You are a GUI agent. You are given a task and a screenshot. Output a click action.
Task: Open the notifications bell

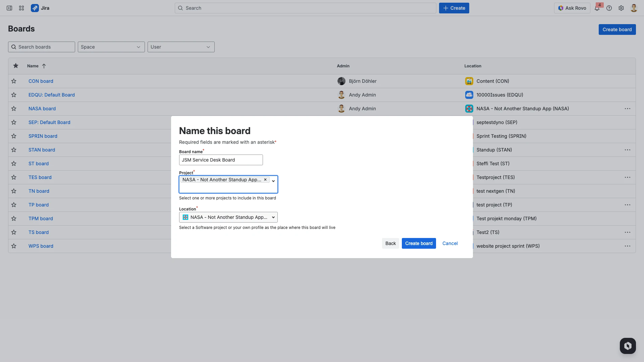[597, 8]
